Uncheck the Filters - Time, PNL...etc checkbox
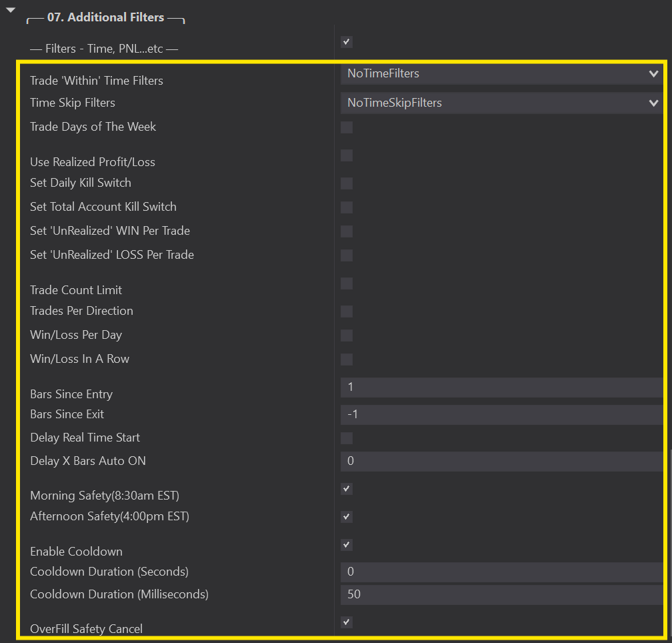Screen dimensions: 672x643 click(x=347, y=42)
